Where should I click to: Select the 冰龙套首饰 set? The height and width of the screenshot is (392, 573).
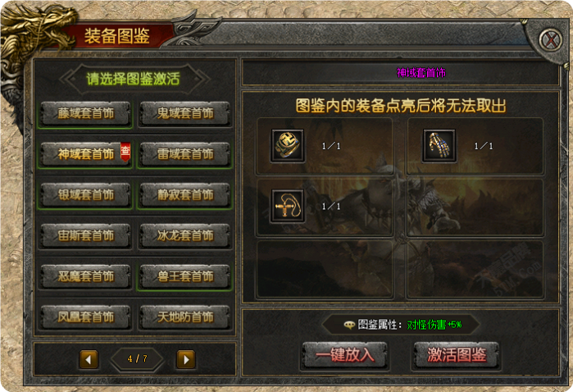click(x=185, y=235)
